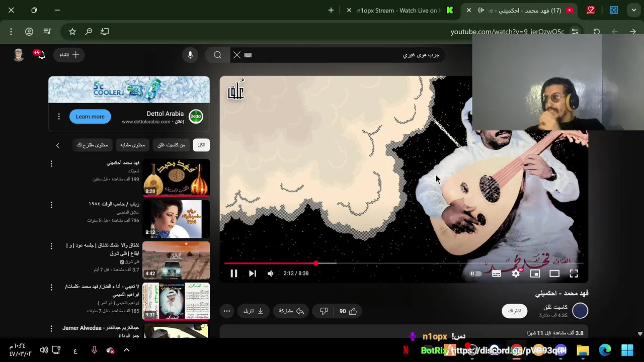The width and height of the screenshot is (644, 362).
Task: Toggle the autoplay switch in player
Action: (475, 274)
